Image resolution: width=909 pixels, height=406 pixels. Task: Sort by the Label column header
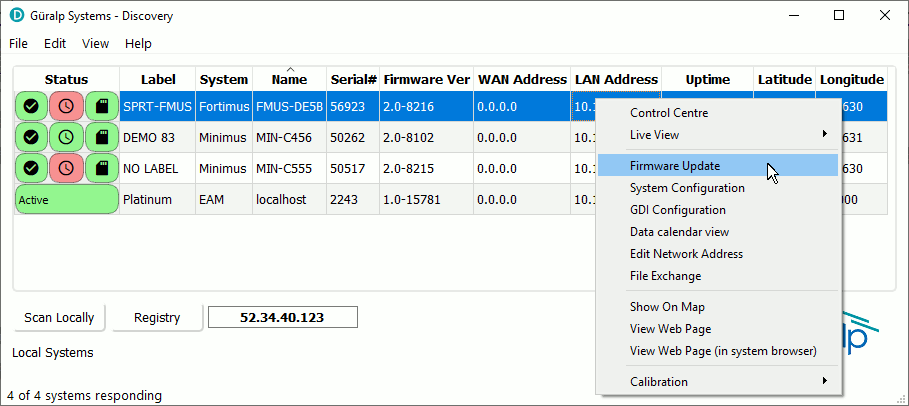tap(158, 79)
